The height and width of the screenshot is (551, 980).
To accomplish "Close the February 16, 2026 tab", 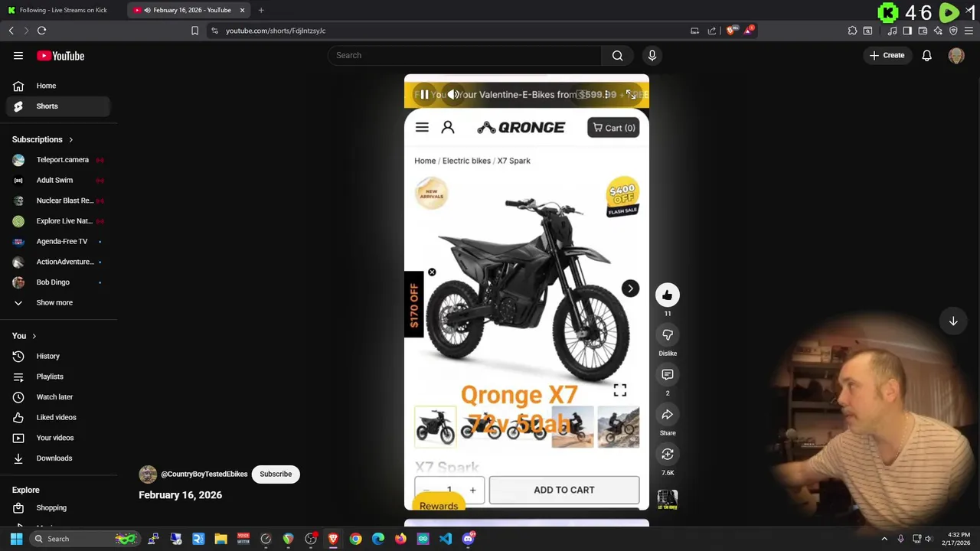I will [242, 10].
